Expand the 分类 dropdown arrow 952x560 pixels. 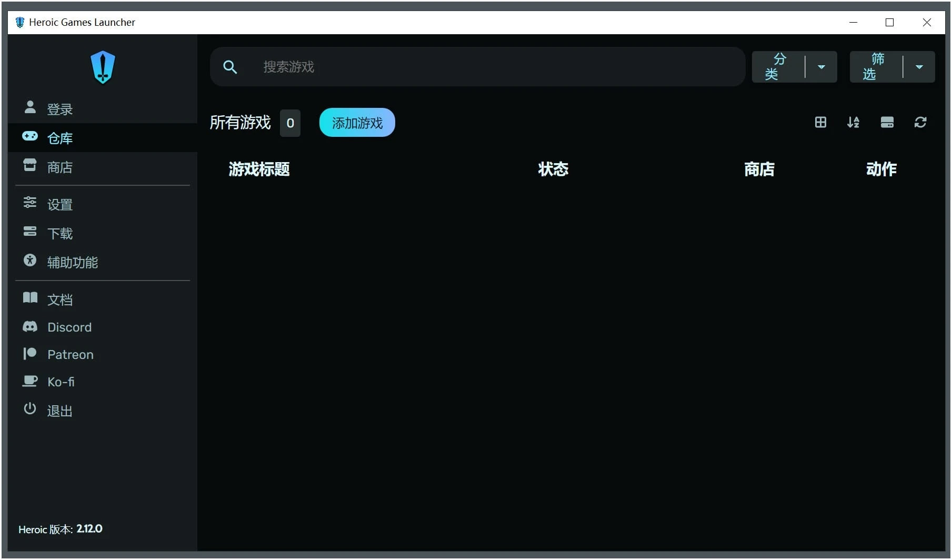(x=821, y=67)
